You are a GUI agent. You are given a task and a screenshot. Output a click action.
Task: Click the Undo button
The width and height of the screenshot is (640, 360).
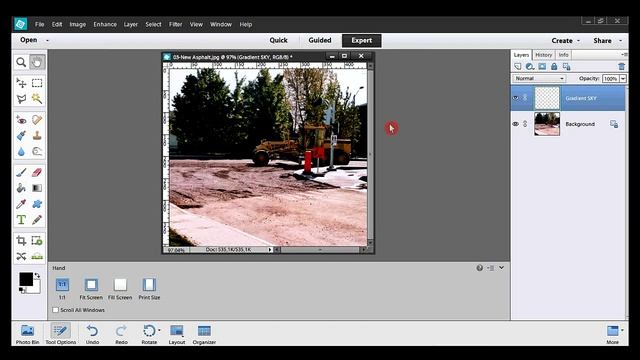tap(92, 333)
